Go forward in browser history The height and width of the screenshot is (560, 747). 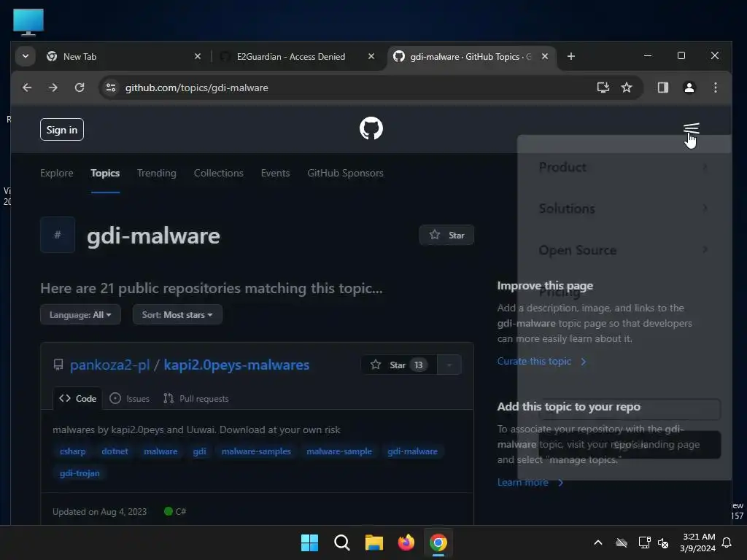point(53,87)
